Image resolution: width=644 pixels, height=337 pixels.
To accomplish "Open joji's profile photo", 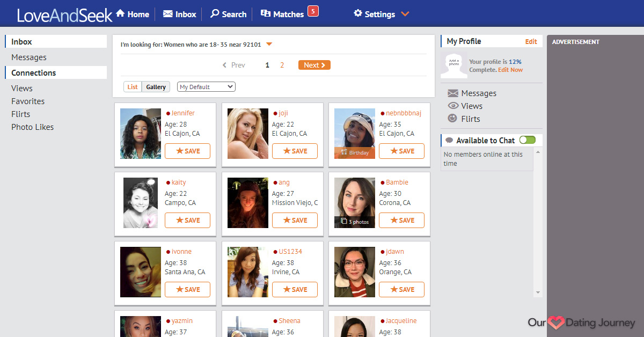I will [x=248, y=134].
